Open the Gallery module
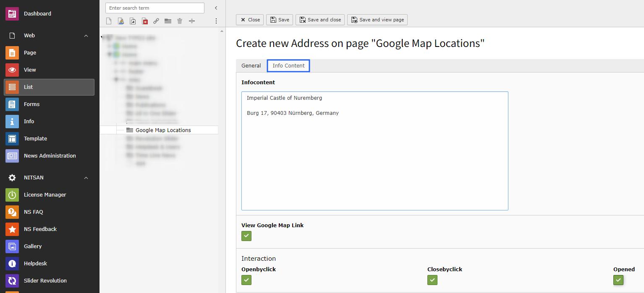The width and height of the screenshot is (644, 293). (x=49, y=246)
